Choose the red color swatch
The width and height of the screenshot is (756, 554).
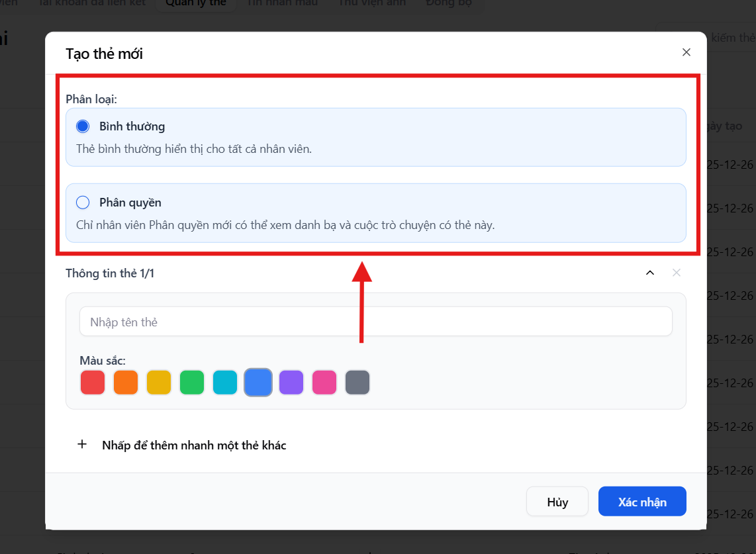click(93, 383)
